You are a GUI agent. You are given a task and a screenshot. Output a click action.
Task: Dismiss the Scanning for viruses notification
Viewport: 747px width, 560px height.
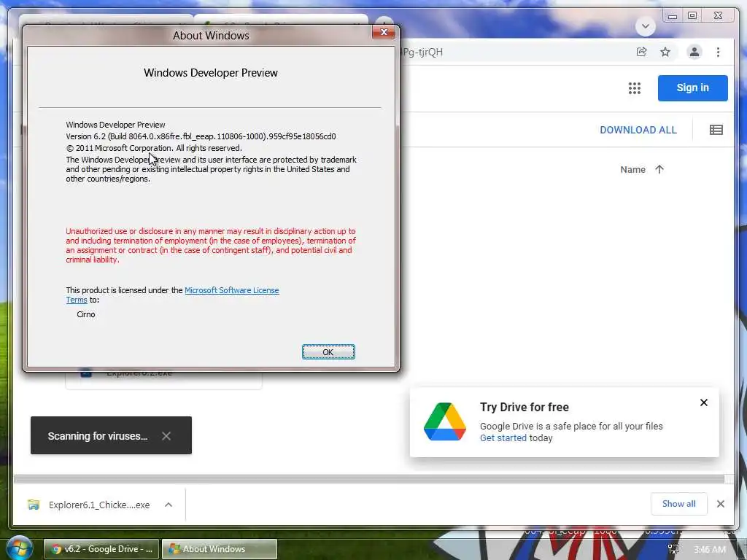(x=166, y=436)
